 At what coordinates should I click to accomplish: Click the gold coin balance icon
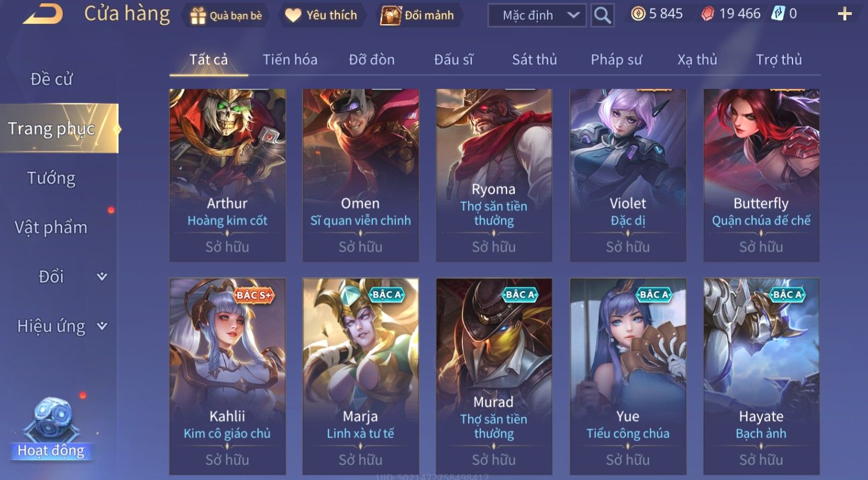tap(638, 14)
